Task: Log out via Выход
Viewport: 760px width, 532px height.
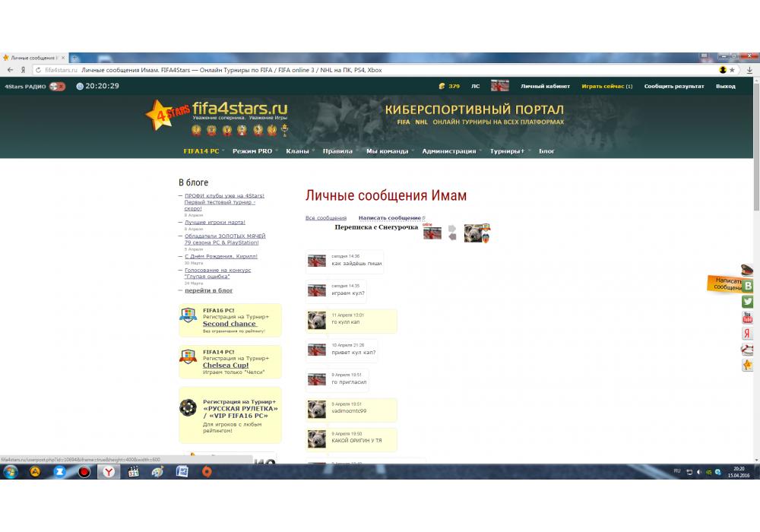Action: click(726, 86)
